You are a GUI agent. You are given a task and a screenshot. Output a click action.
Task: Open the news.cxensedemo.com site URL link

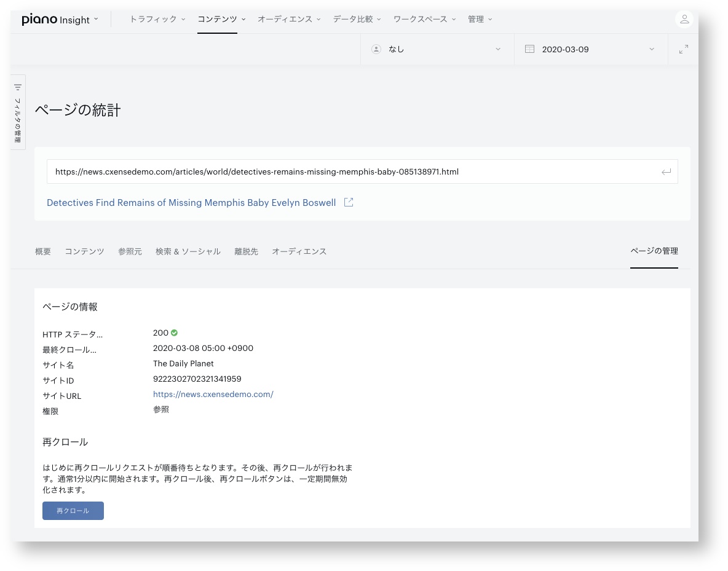(213, 394)
